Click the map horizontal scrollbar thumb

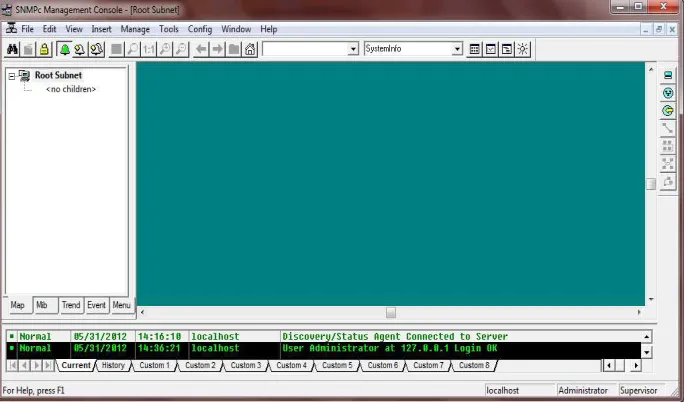click(x=391, y=312)
